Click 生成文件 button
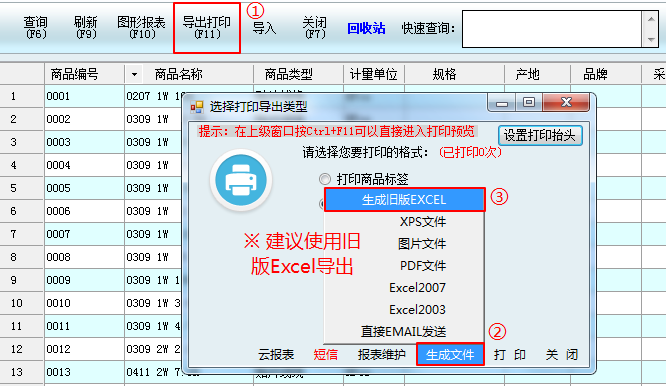Screen dimensions: 666x386 pos(450,354)
